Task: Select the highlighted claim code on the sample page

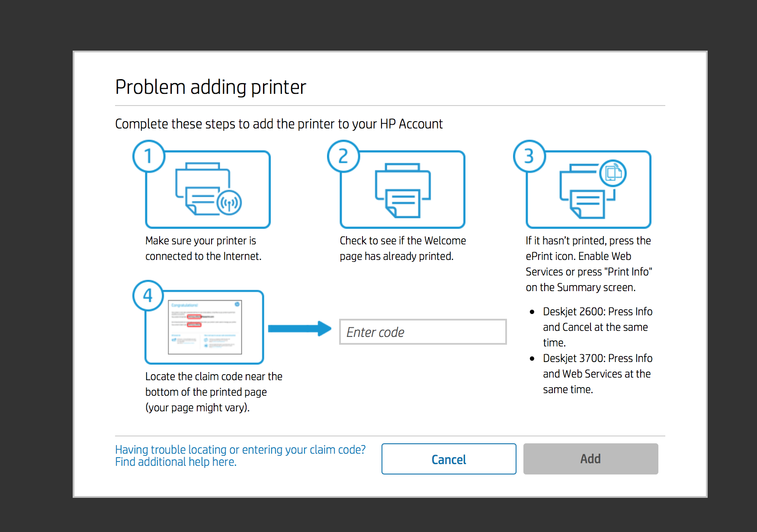Action: tap(194, 325)
